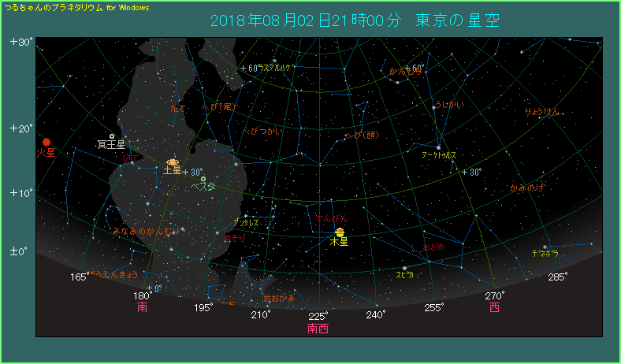This screenshot has height=364, width=621.
Task: Click the Spica (スピカ) star dot
Action: coord(404,268)
